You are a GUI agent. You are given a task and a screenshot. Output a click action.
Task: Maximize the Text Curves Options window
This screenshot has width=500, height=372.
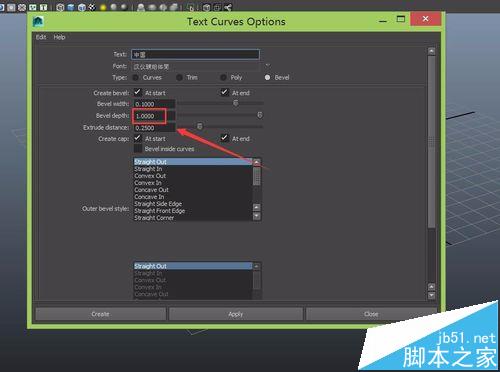point(401,19)
